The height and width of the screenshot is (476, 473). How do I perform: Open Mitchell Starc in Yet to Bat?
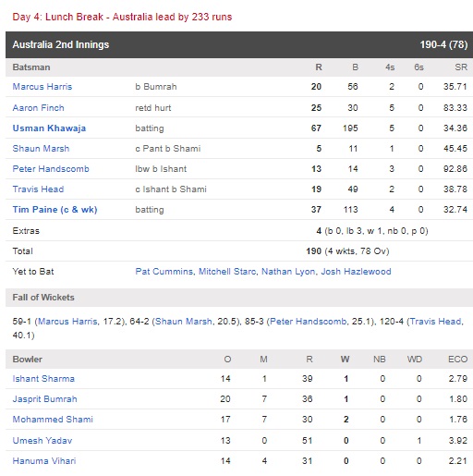point(227,272)
